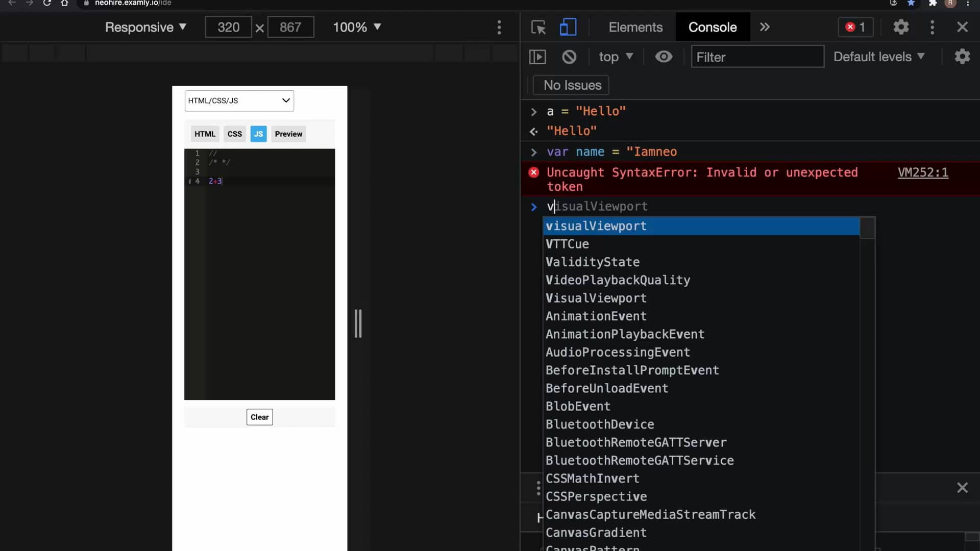980x551 pixels.
Task: Clear the console messages
Action: click(x=569, y=57)
